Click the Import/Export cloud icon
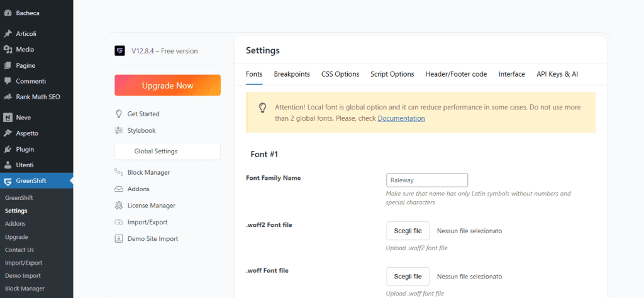Image resolution: width=644 pixels, height=298 pixels. [119, 222]
